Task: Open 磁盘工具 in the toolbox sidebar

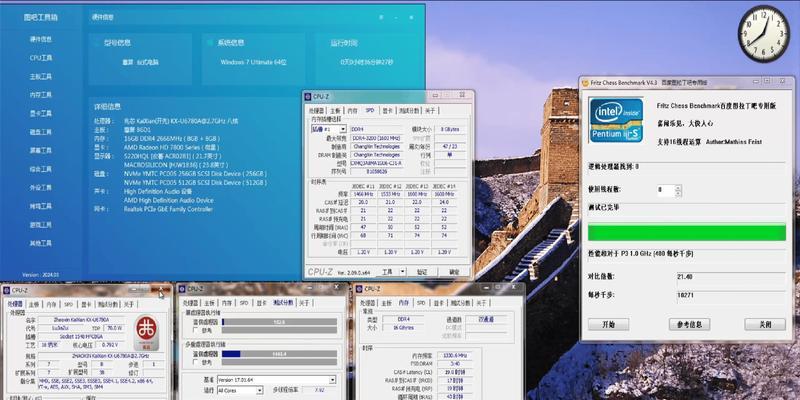Action: tap(40, 132)
